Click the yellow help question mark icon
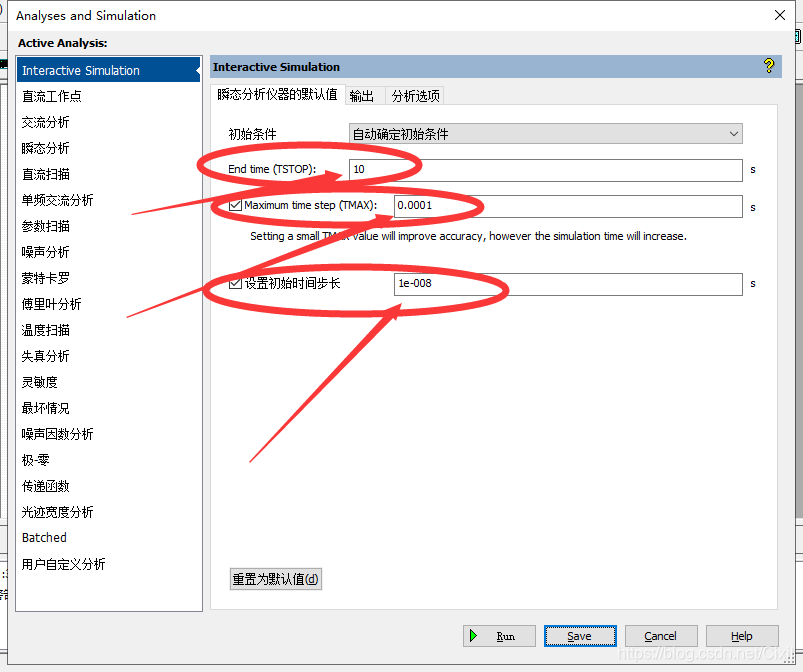Screen dimensions: 803x672 click(x=768, y=66)
